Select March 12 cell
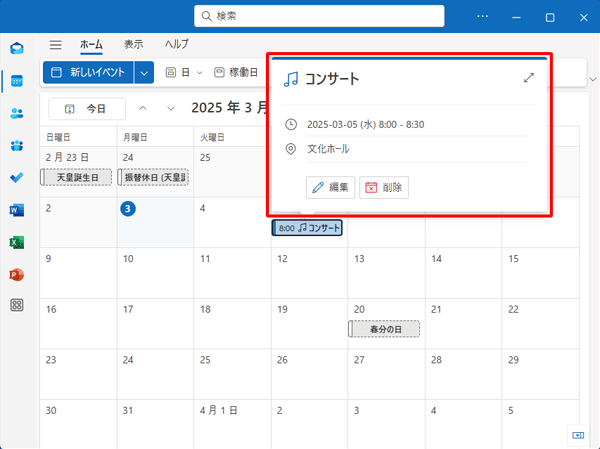This screenshot has height=449, width=600. [x=309, y=273]
